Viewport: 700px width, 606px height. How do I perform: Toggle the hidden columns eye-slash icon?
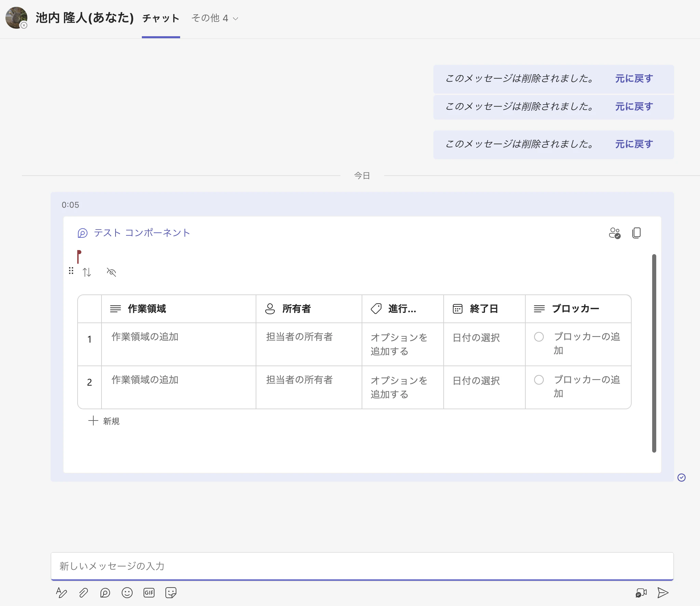click(x=111, y=272)
